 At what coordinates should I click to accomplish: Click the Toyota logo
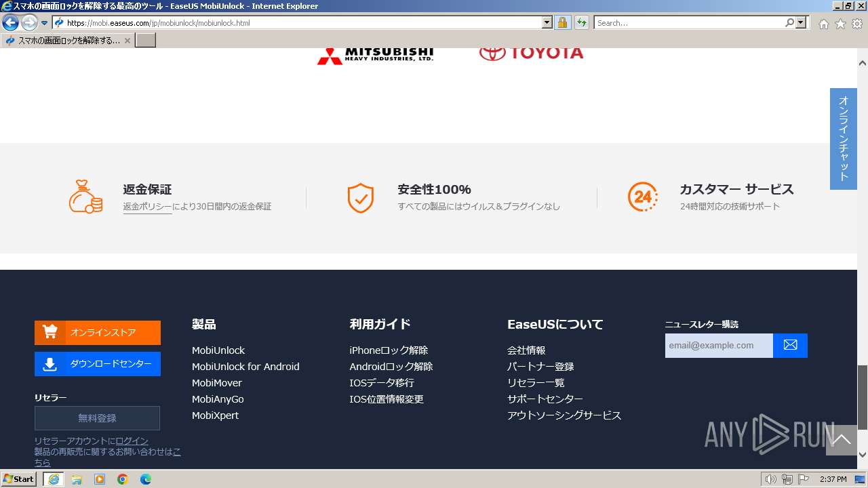pos(531,54)
